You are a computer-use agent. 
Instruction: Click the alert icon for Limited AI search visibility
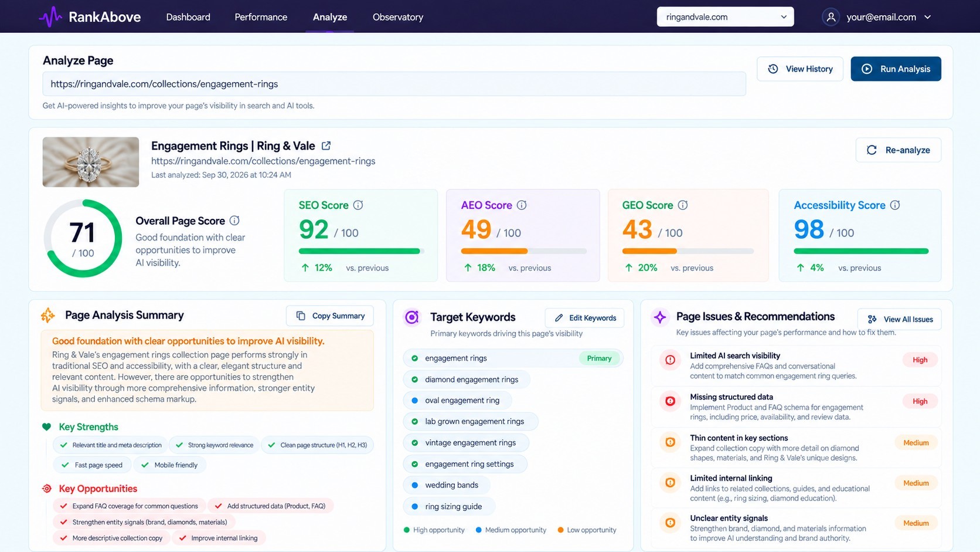pos(670,360)
